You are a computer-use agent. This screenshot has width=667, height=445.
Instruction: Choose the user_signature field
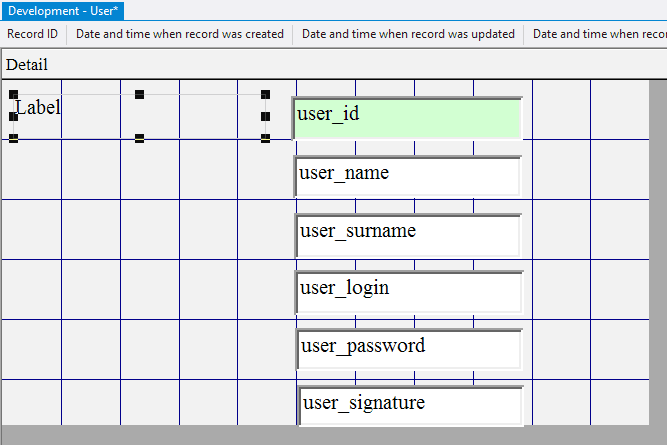tap(410, 405)
